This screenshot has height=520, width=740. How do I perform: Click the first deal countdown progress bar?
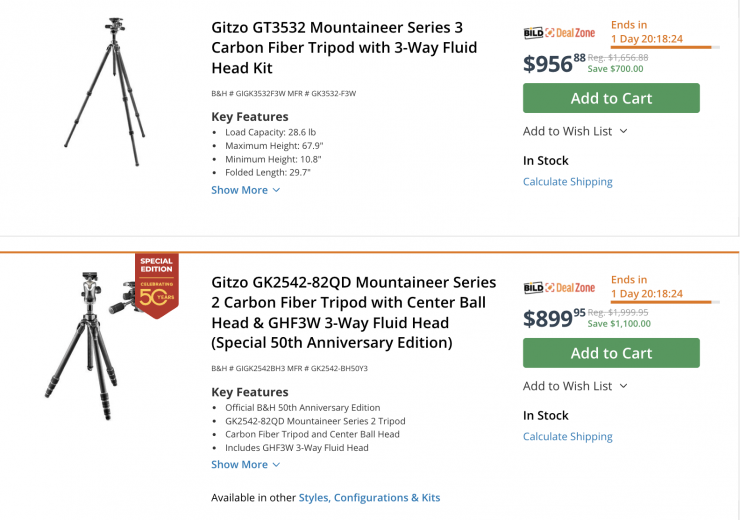[x=660, y=47]
